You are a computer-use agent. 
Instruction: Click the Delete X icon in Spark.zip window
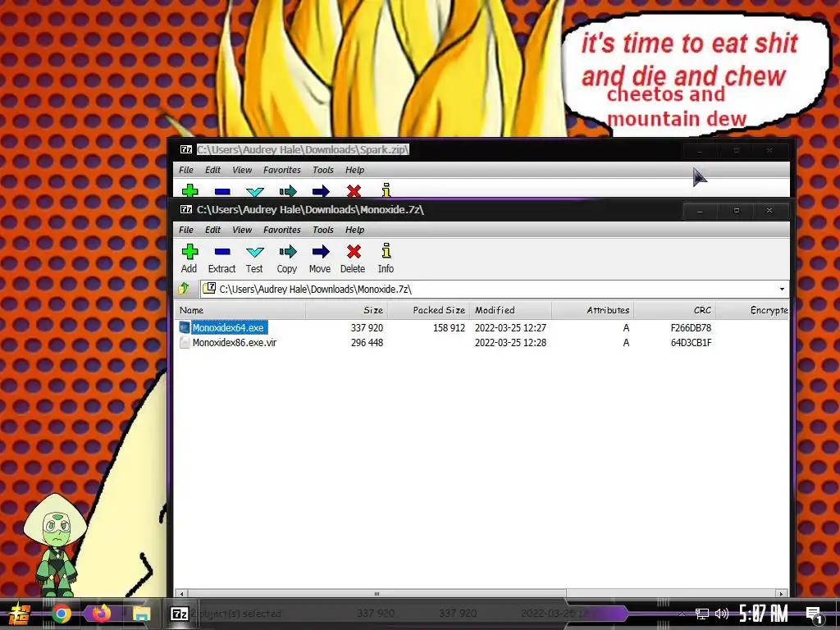pyautogui.click(x=354, y=191)
